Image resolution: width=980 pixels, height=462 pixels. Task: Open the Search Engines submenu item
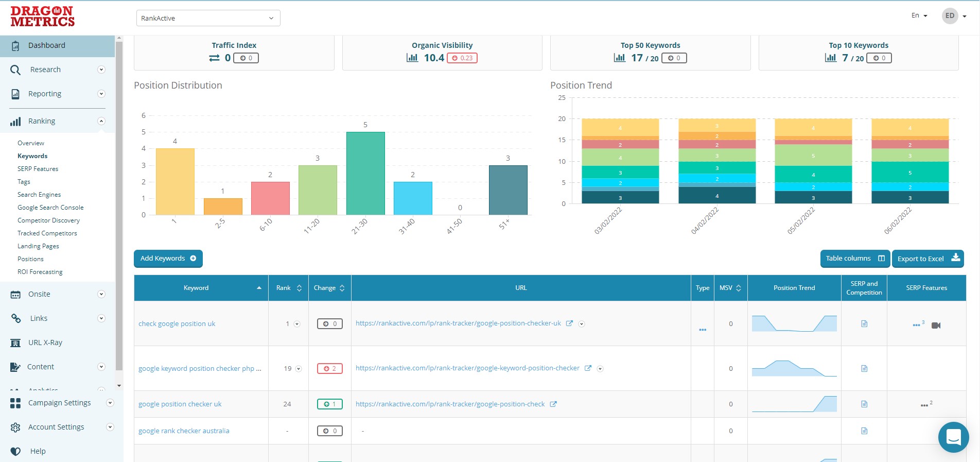click(39, 195)
